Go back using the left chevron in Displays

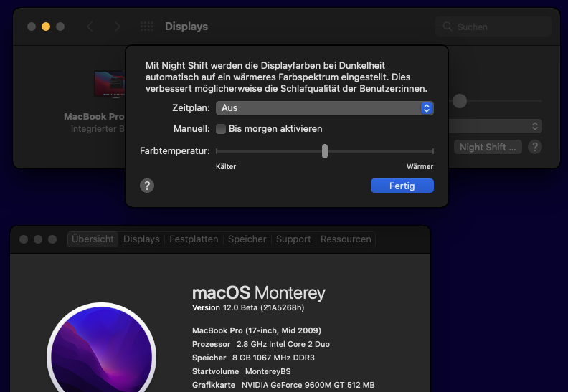pyautogui.click(x=90, y=27)
